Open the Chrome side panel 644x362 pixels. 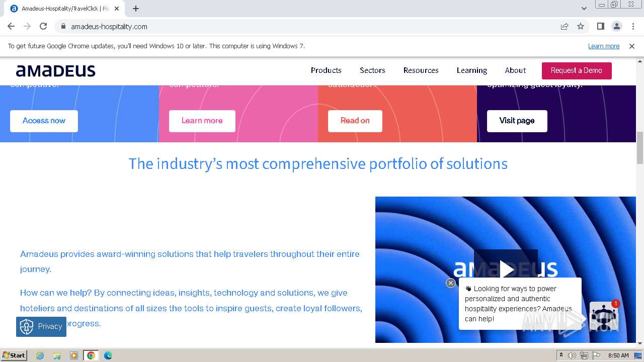pyautogui.click(x=601, y=27)
